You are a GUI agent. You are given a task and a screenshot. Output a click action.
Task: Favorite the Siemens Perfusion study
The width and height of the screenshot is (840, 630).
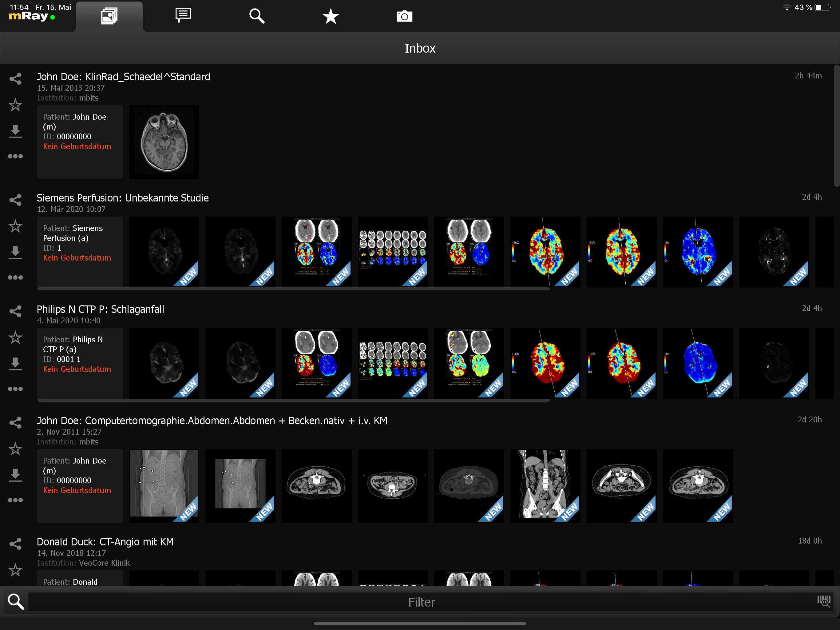tap(15, 226)
